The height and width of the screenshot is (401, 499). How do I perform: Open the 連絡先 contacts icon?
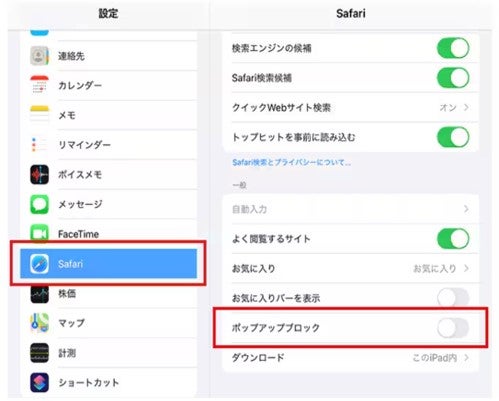pyautogui.click(x=39, y=56)
